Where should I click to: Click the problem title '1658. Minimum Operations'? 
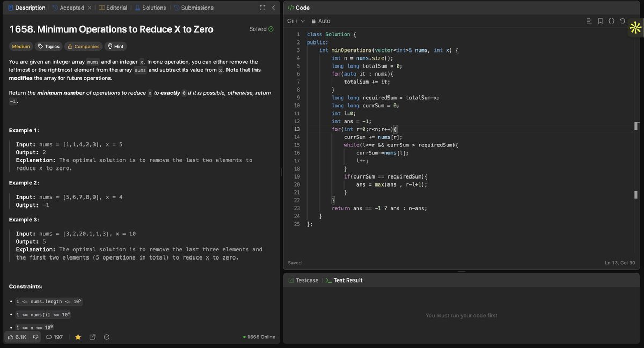point(111,29)
